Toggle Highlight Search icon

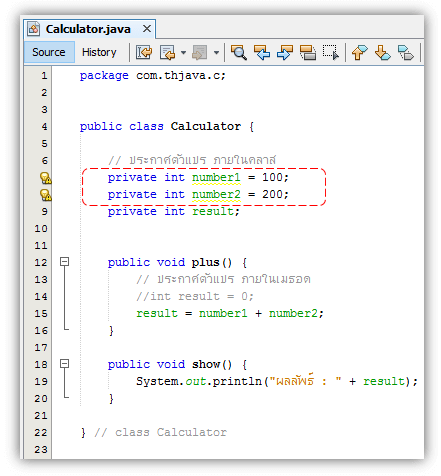308,52
